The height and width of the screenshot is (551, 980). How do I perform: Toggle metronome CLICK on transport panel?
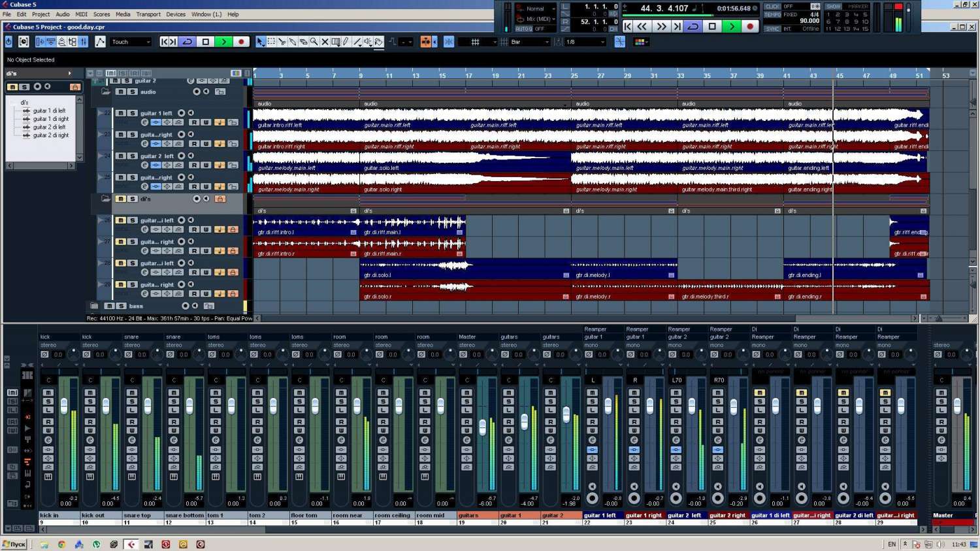click(772, 7)
